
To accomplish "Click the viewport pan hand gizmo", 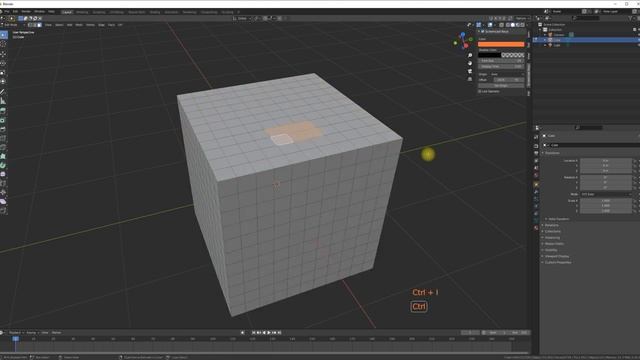I will pos(470,63).
